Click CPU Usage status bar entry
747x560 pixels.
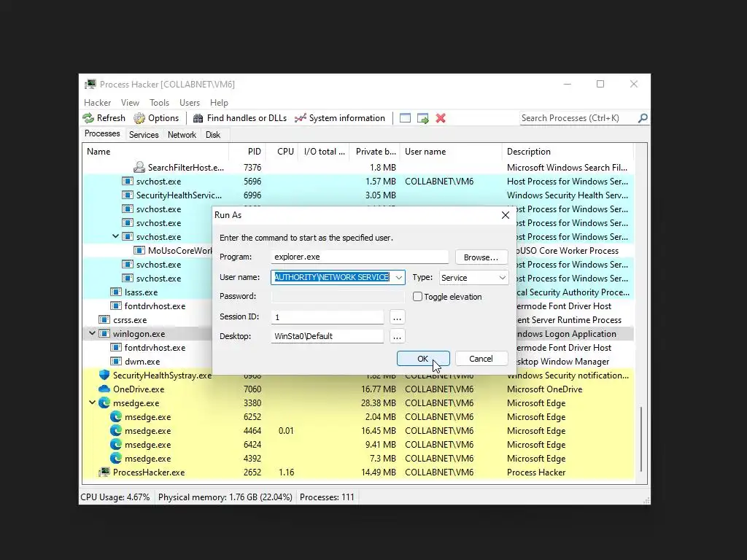[115, 497]
